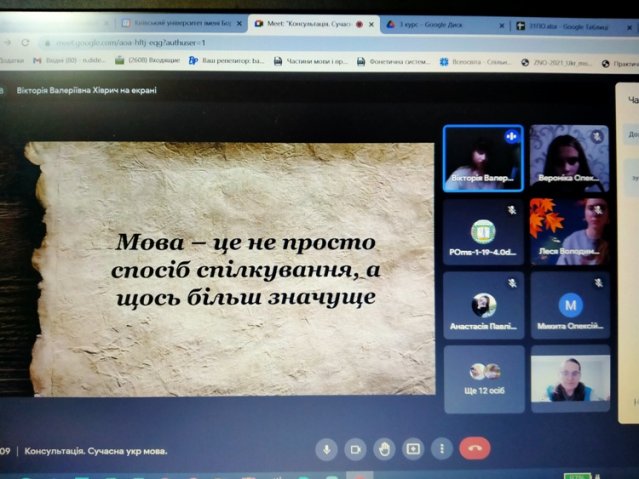Click muted mic icon on POms-1-19-4.0d tile
639x479 pixels.
pyautogui.click(x=512, y=210)
